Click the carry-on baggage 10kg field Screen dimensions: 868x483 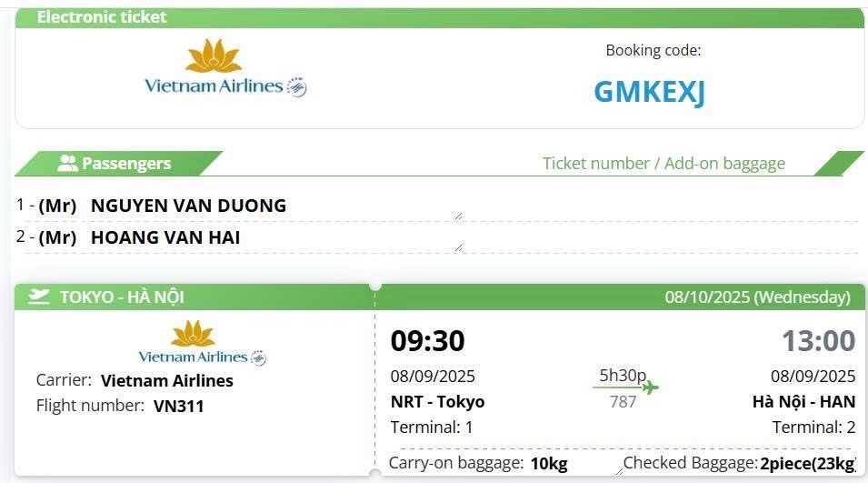(x=549, y=464)
